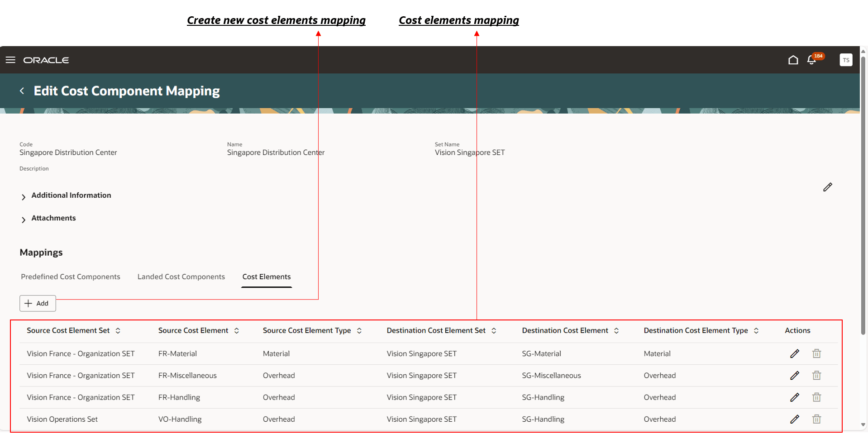This screenshot has height=434, width=868.
Task: Click the ORACLE logo in the top bar
Action: pos(46,59)
